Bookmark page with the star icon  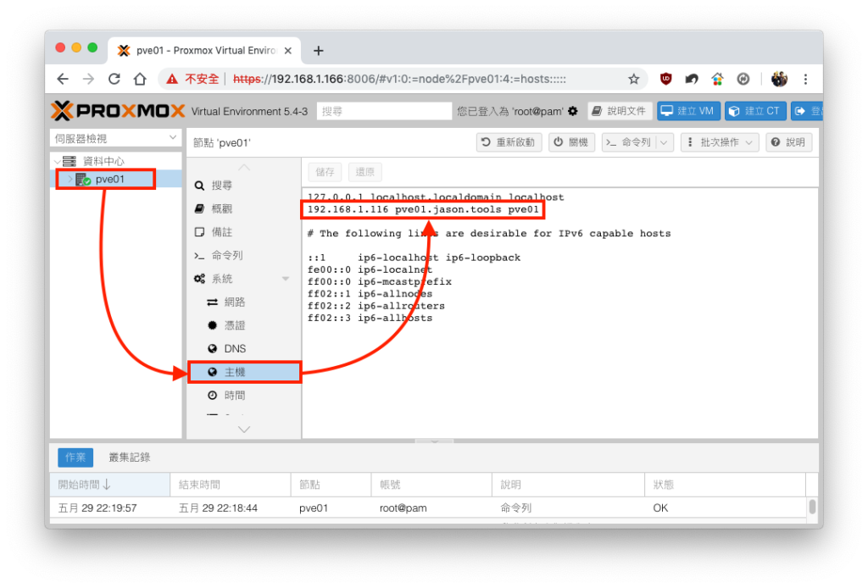click(x=633, y=79)
